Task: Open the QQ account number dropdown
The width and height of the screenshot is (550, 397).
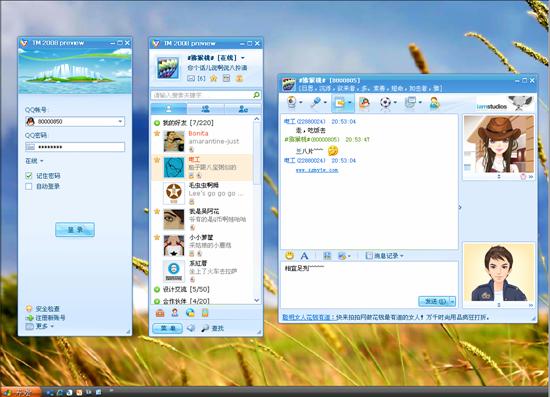Action: coord(120,121)
